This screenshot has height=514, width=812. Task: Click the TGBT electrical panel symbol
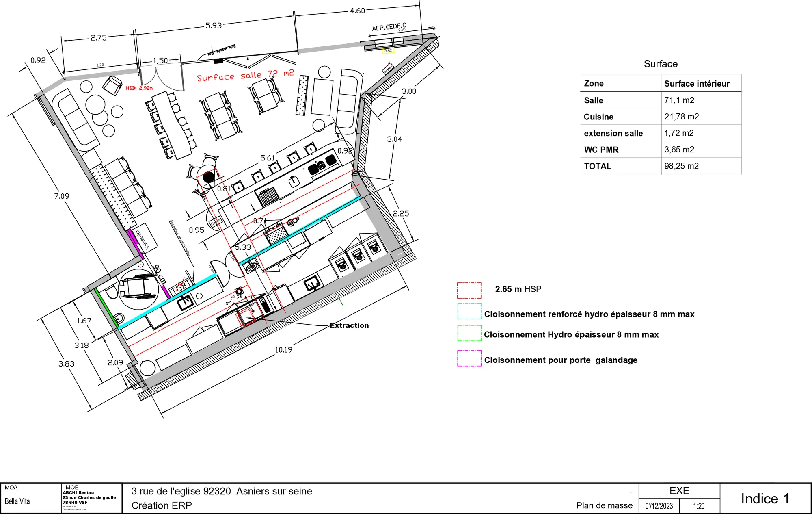180,286
